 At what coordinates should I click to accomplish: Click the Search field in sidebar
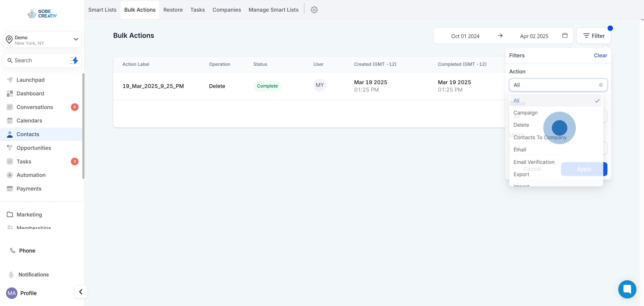[38, 60]
